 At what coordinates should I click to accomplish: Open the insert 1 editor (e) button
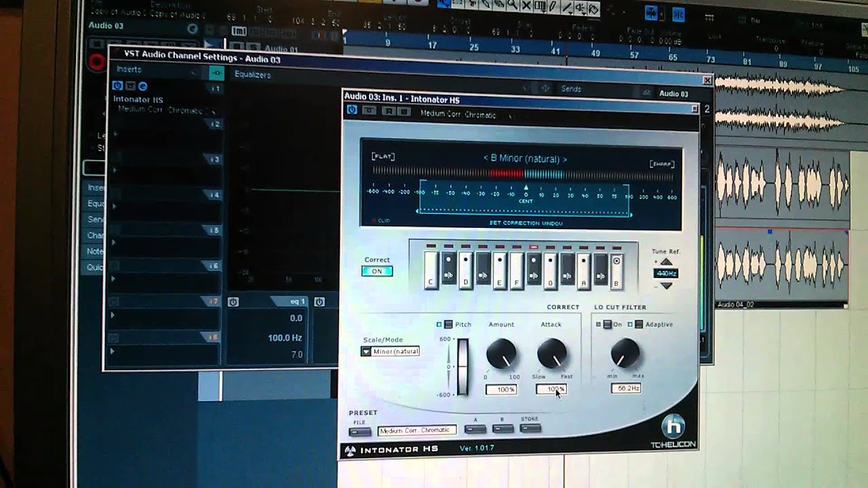[x=142, y=86]
